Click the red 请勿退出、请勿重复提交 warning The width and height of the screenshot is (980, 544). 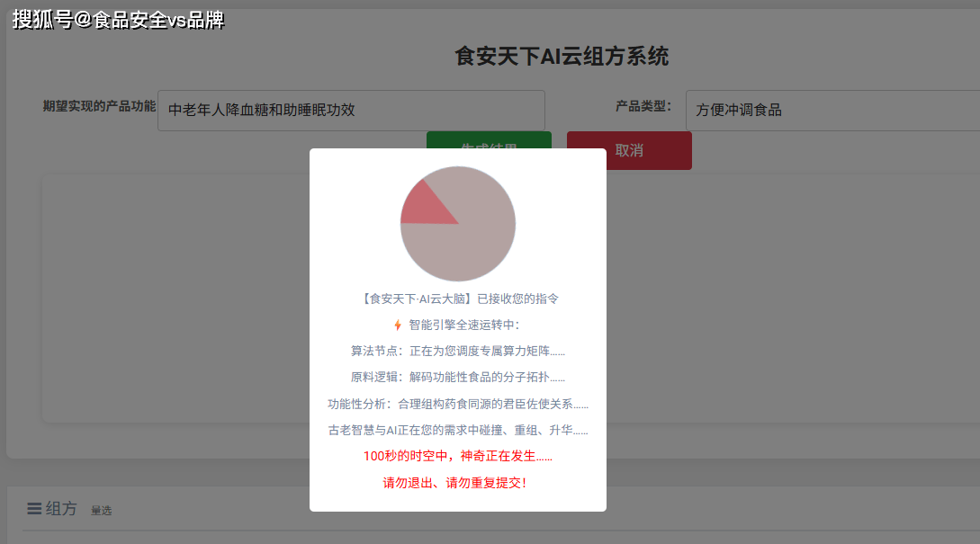(x=455, y=483)
